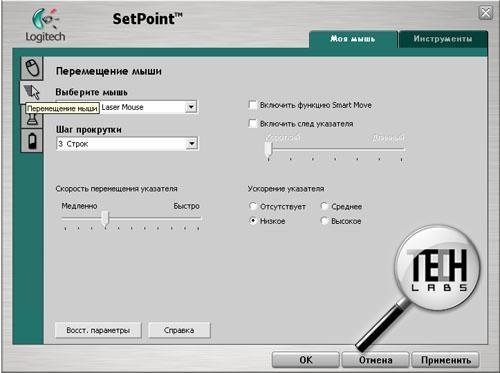The height and width of the screenshot is (373, 500).
Task: Open the mouse selection dropdown arrow
Action: [x=191, y=107]
